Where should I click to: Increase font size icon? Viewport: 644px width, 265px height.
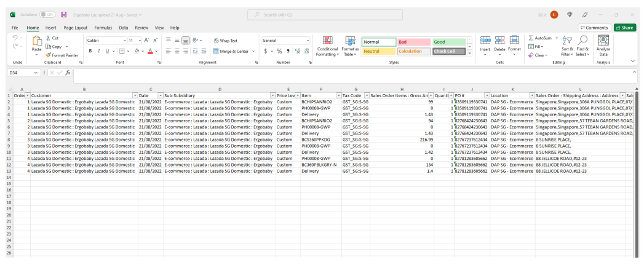pyautogui.click(x=146, y=40)
